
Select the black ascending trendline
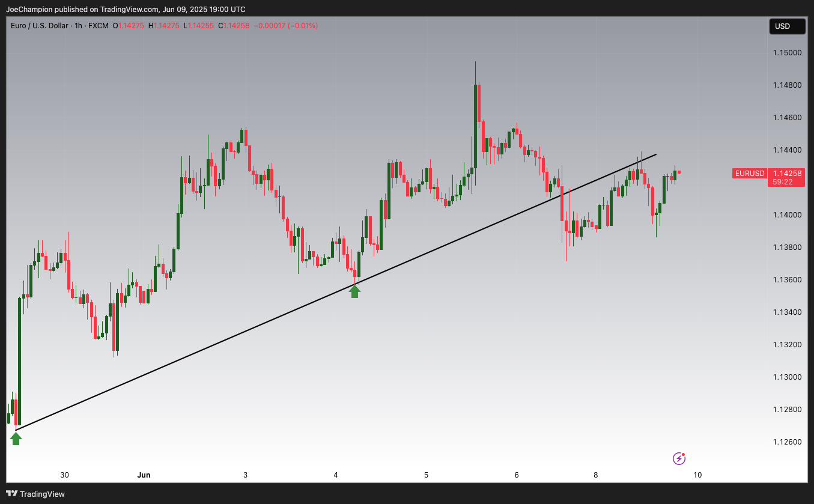336,292
